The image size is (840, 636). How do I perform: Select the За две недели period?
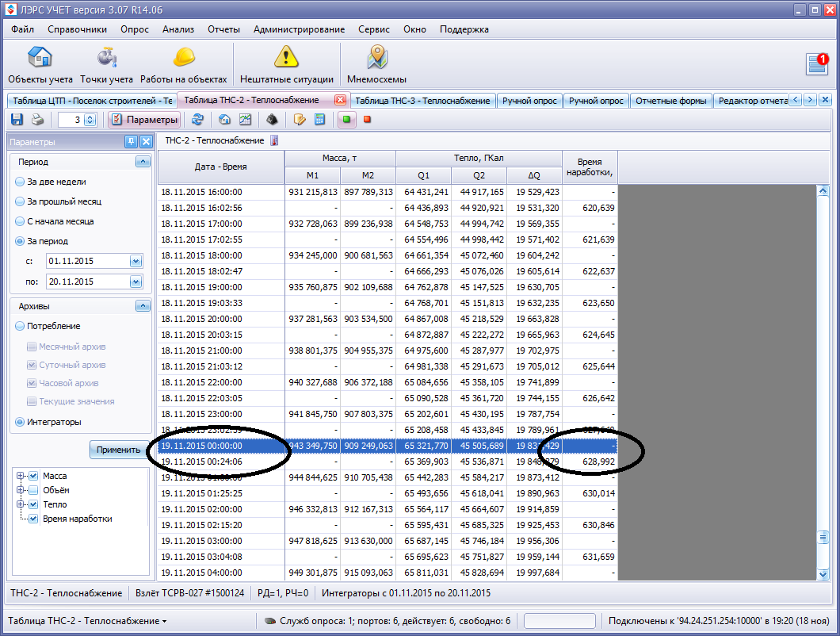coord(51,182)
